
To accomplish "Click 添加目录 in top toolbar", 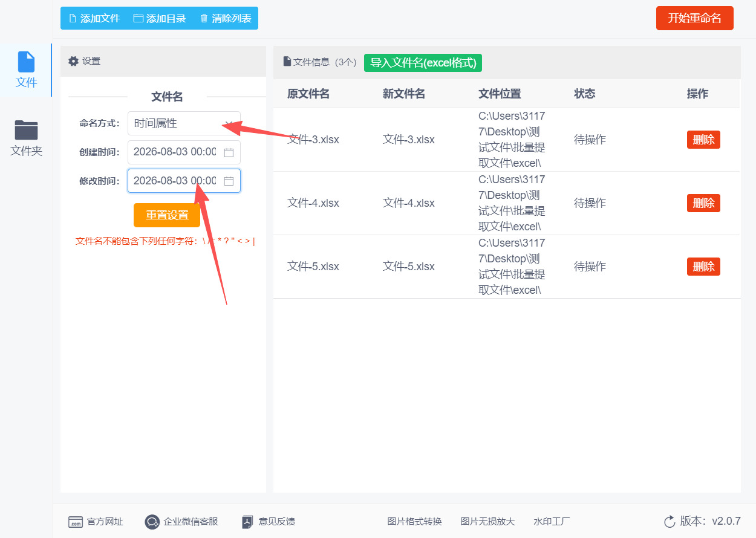I will click(x=160, y=18).
